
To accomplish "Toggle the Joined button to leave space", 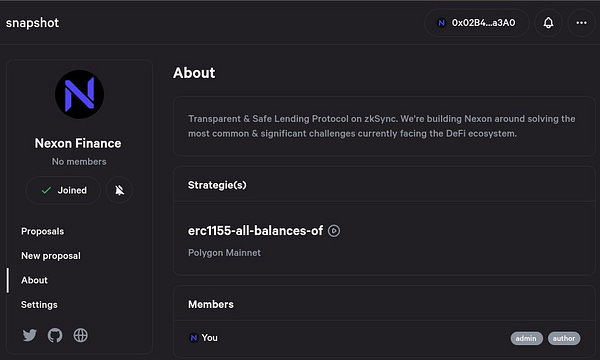I will click(64, 190).
